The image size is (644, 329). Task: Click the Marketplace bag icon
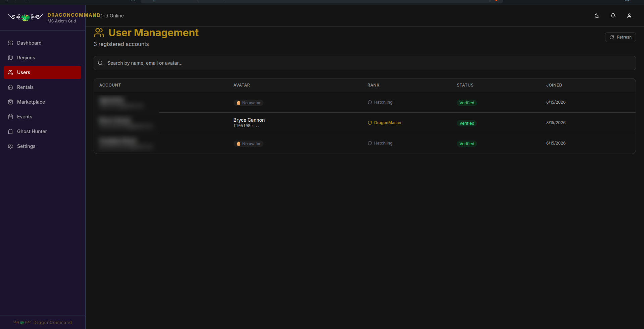[x=10, y=102]
